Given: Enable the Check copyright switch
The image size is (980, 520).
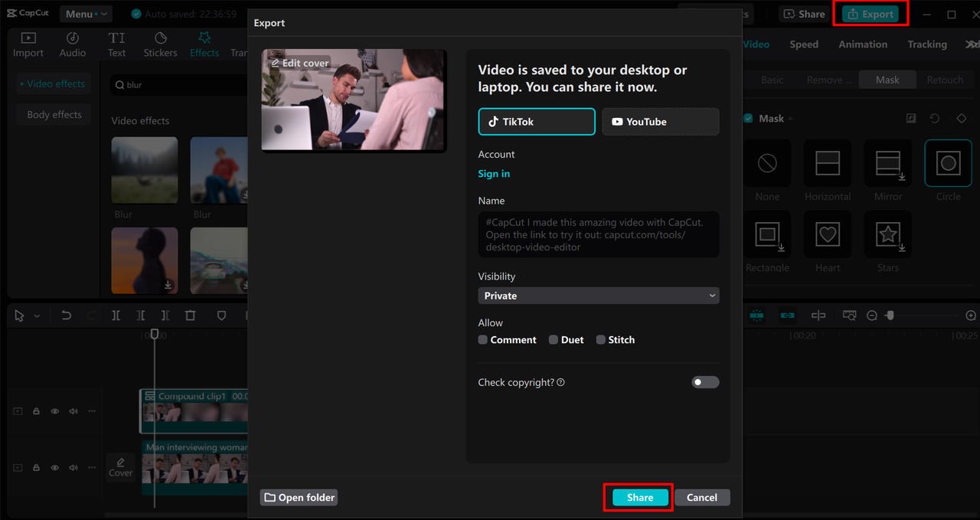Looking at the screenshot, I should point(705,382).
